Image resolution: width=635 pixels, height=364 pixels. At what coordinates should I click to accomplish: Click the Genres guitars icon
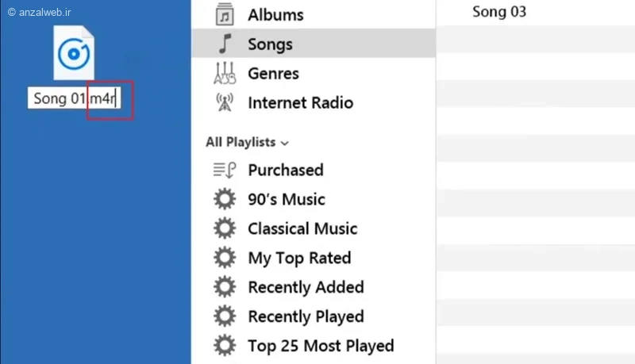click(225, 73)
